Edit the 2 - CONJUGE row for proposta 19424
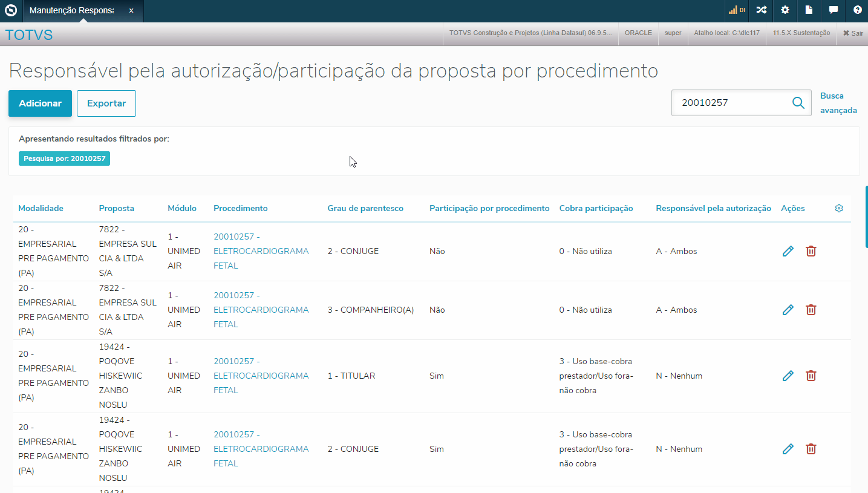 (x=788, y=449)
